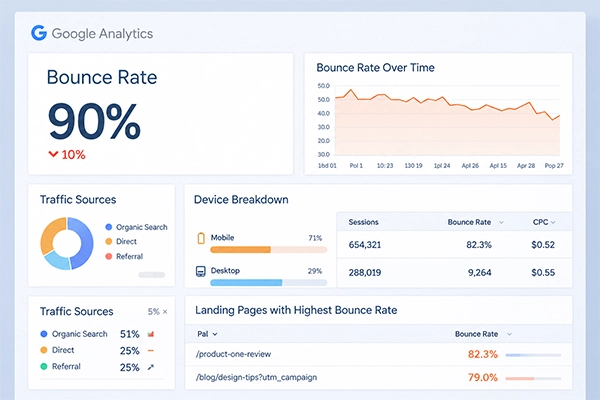This screenshot has height=400, width=600.
Task: Click the grey pill below the donut legend
Action: 152,275
